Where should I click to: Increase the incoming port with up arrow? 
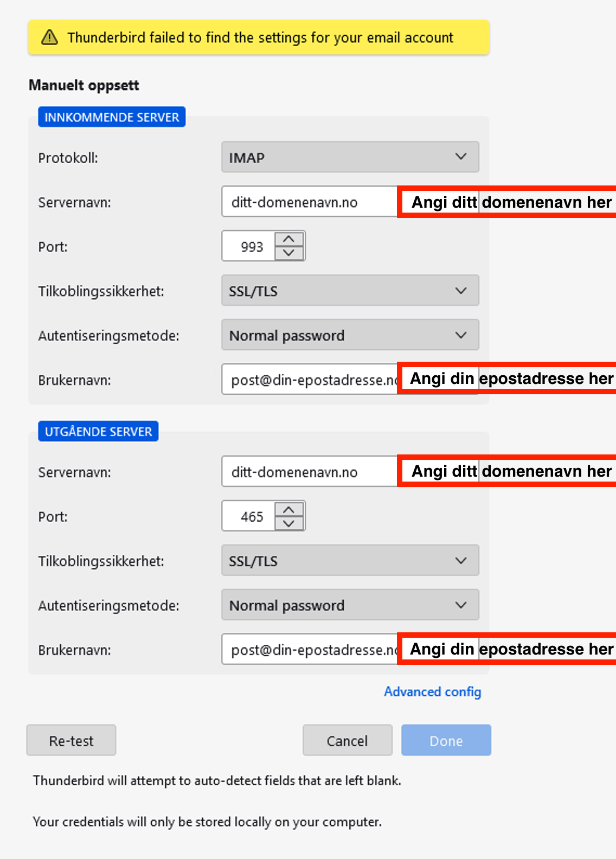[x=289, y=239]
